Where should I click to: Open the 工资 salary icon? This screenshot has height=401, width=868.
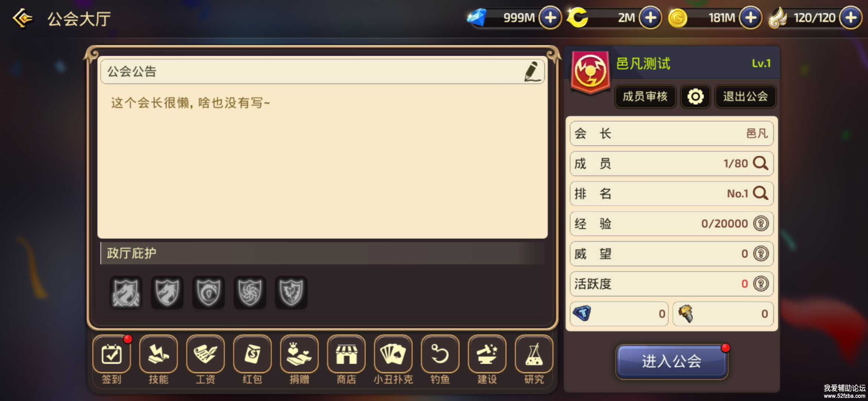[x=206, y=355]
